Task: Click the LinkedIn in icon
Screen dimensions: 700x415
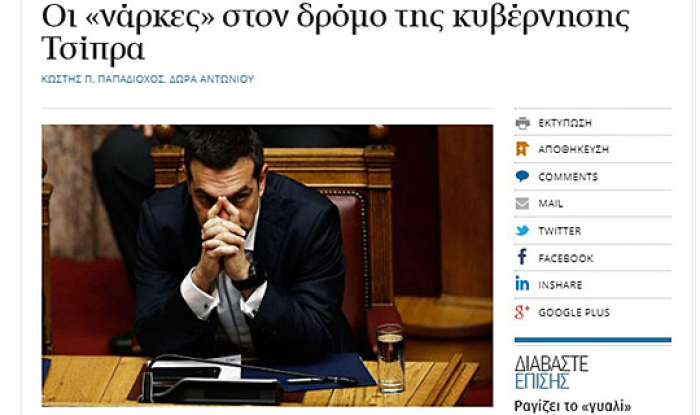Action: pos(522,283)
